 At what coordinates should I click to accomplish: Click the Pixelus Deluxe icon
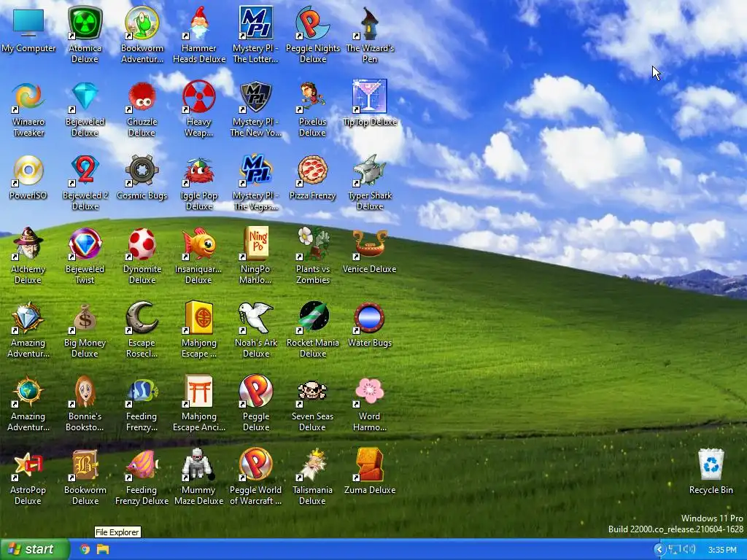click(x=312, y=97)
